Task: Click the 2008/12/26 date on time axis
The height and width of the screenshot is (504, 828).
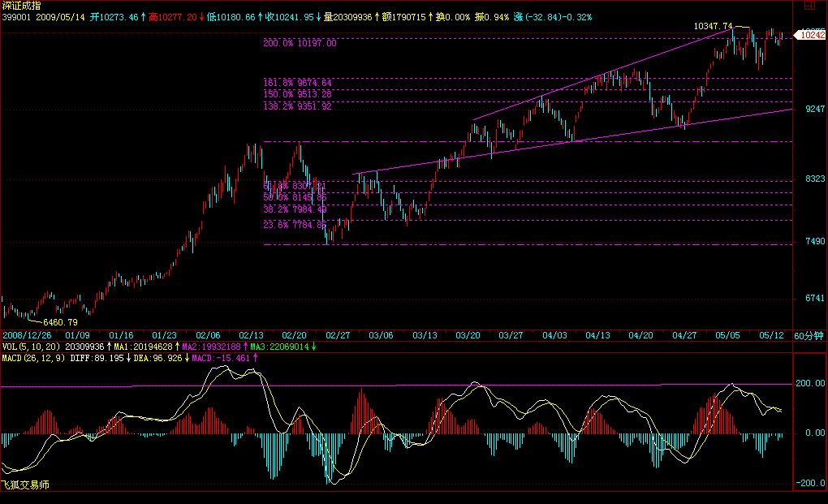Action: coord(27,336)
